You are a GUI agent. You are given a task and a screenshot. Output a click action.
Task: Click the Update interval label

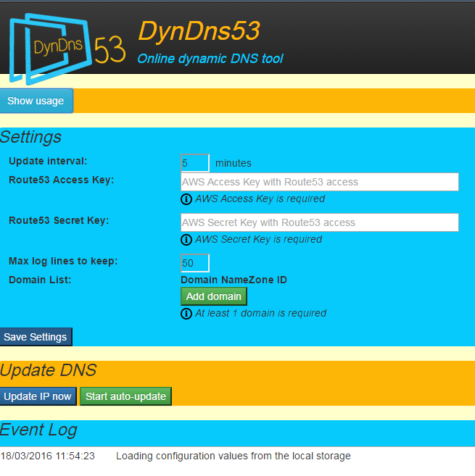48,161
